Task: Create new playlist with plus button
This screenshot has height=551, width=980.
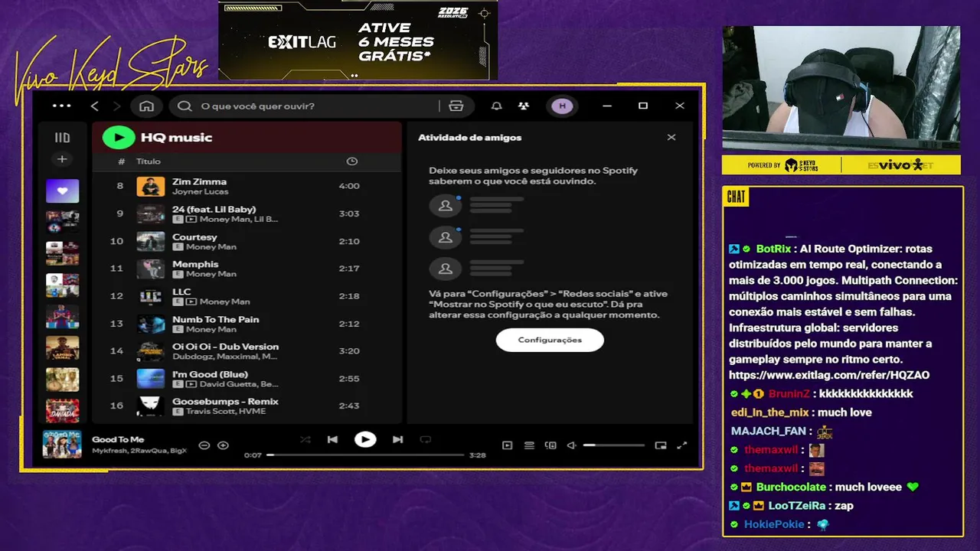Action: point(62,159)
